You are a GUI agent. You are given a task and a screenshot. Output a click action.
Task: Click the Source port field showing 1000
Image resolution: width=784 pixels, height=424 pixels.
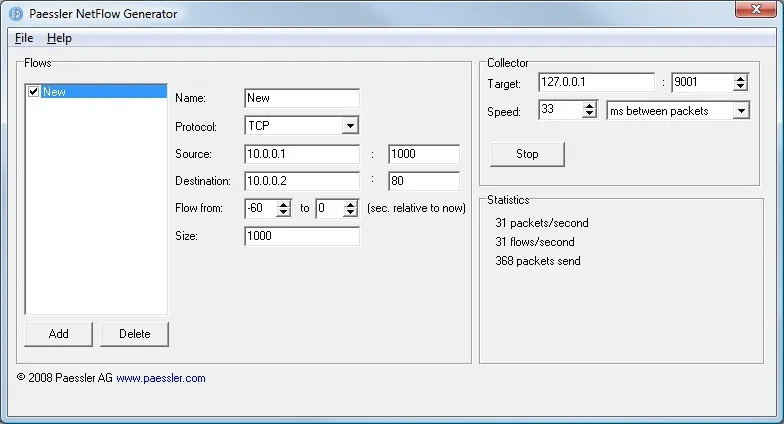tap(424, 154)
